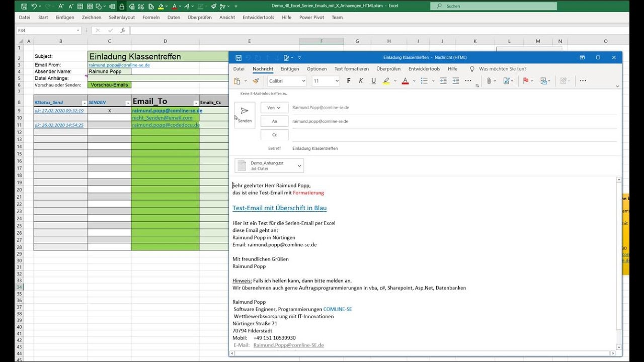This screenshot has width=644, height=362.
Task: Toggle italic formatting in the message ribbon
Action: 362,81
